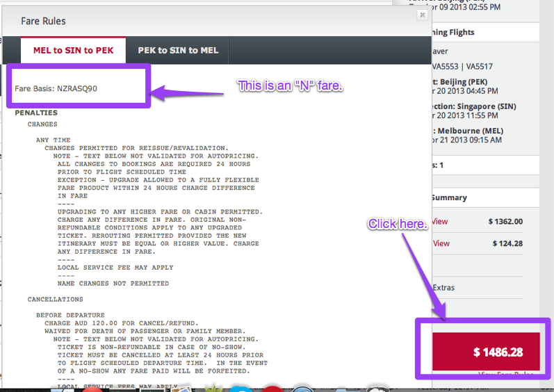The width and height of the screenshot is (554, 392).
Task: Click the NAME CHANGES NOT PERMITTED line
Action: (113, 284)
